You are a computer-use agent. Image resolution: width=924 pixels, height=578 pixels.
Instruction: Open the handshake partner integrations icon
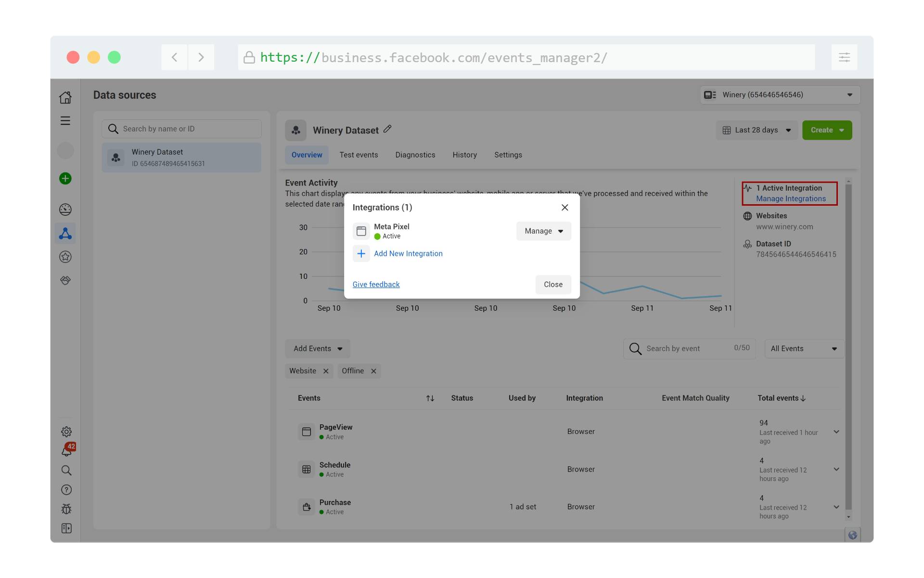coord(65,280)
